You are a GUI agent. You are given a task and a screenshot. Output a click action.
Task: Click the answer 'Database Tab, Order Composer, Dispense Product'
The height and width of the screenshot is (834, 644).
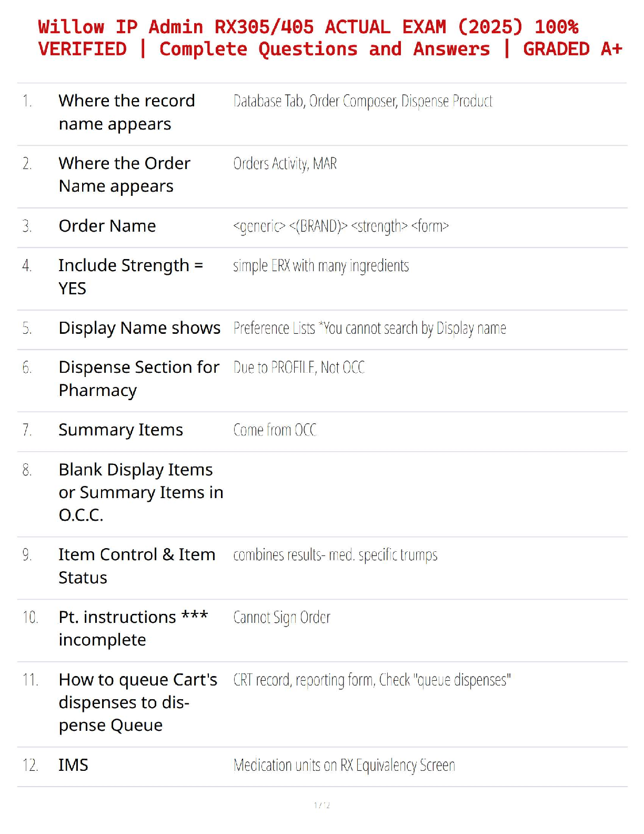(x=363, y=101)
